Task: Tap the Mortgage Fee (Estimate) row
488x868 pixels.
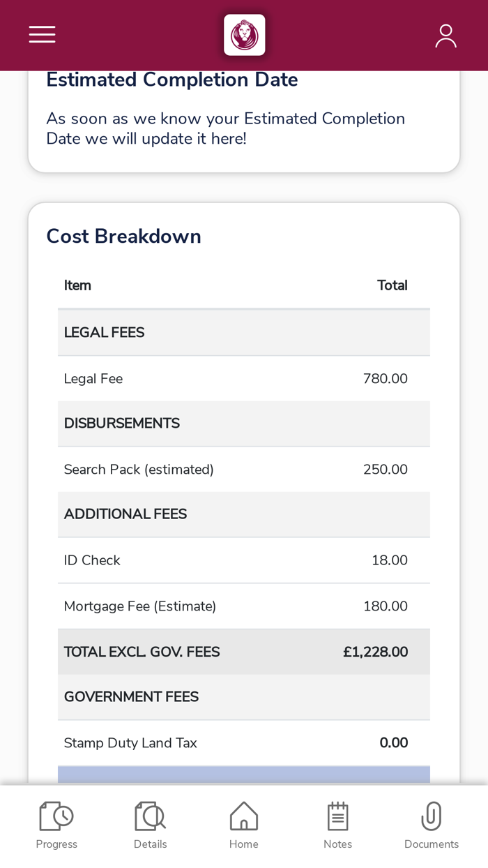Action: point(244,606)
